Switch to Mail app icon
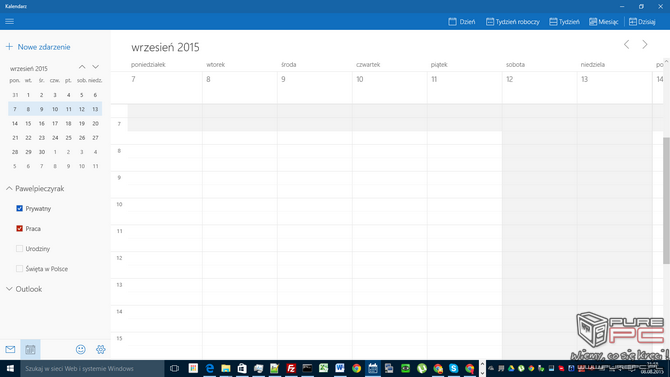Image resolution: width=670 pixels, height=377 pixels. coord(10,349)
